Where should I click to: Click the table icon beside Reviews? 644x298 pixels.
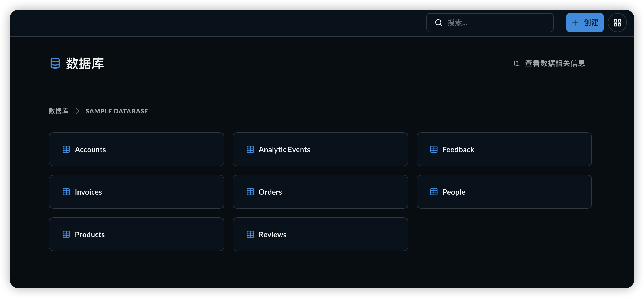(x=250, y=234)
